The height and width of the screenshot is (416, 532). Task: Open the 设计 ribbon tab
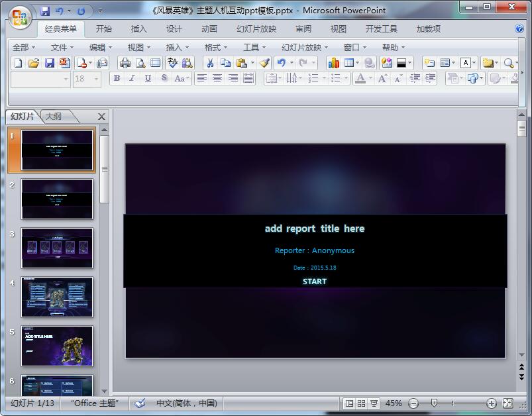(x=174, y=29)
